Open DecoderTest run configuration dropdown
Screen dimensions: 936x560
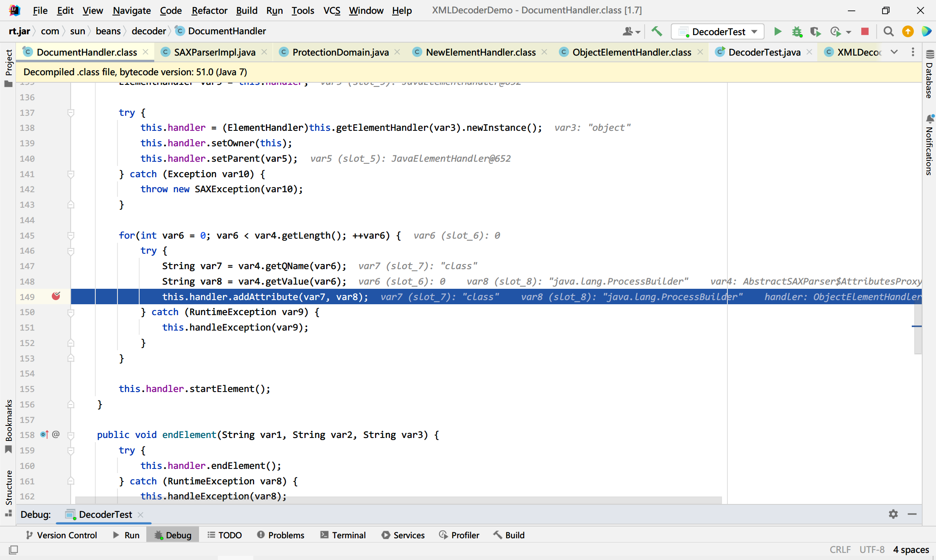point(717,32)
